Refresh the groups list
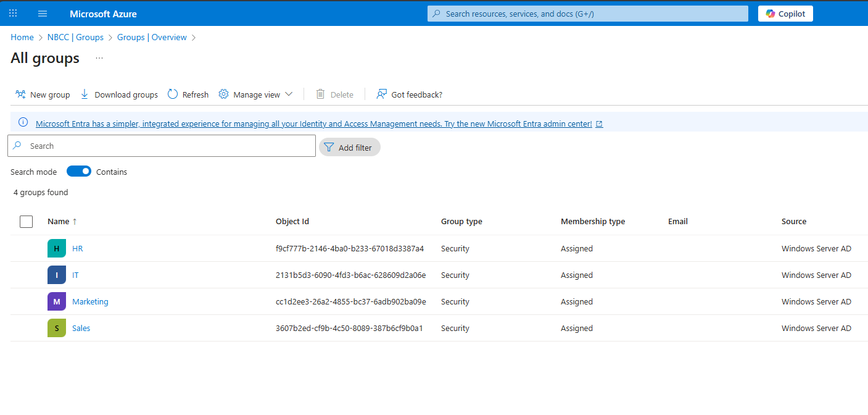868x415 pixels. click(x=188, y=94)
